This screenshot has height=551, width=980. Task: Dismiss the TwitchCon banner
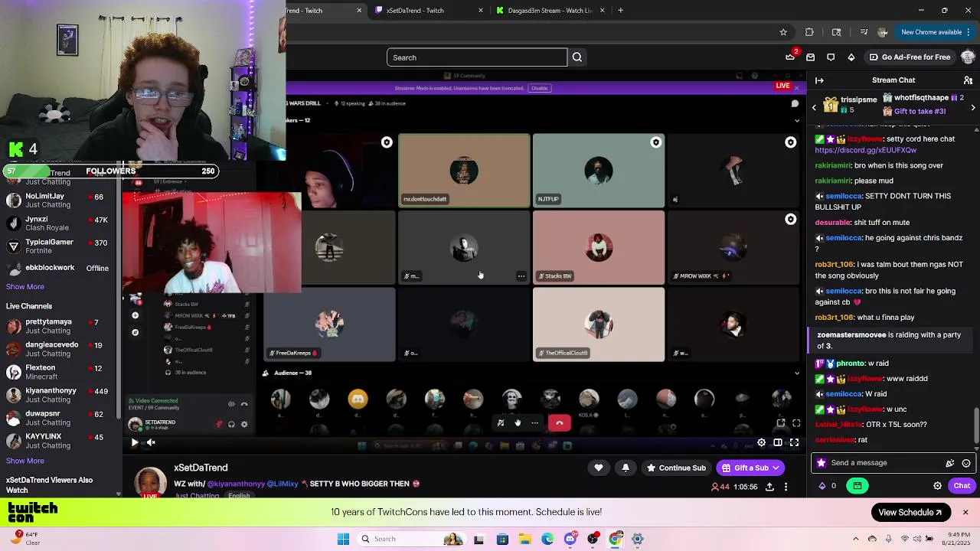pos(965,513)
